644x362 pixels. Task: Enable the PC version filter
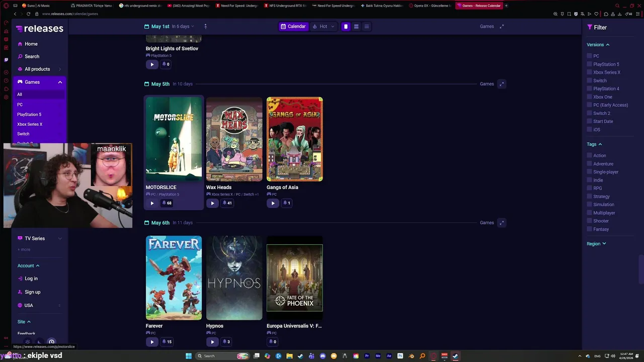(589, 56)
